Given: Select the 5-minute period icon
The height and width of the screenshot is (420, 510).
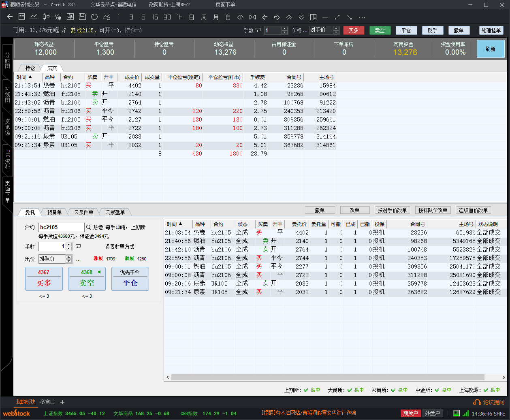Looking at the screenshot, I should 143,17.
